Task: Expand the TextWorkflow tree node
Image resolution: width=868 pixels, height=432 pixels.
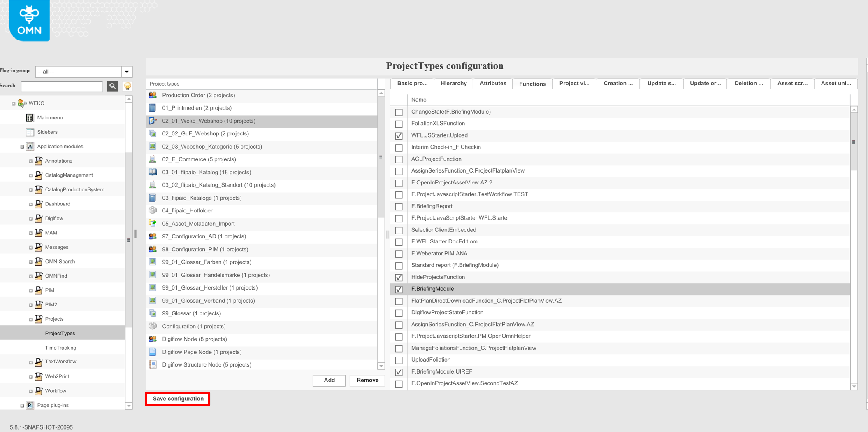Action: [31, 362]
